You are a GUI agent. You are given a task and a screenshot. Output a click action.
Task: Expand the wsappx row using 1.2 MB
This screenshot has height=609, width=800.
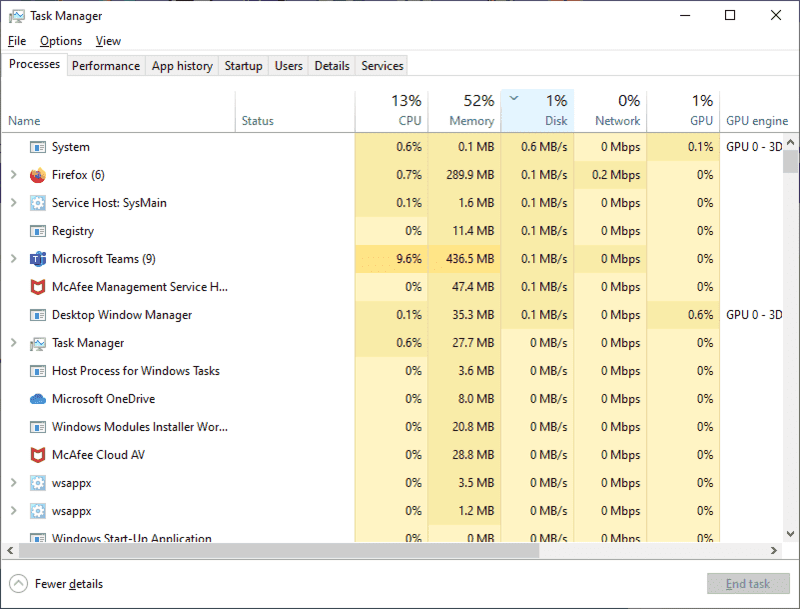click(14, 511)
